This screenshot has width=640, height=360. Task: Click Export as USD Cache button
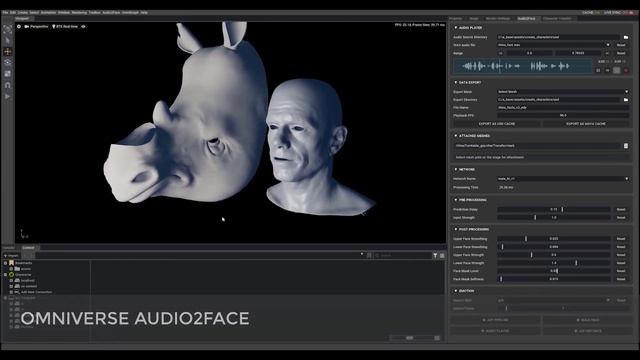[497, 124]
